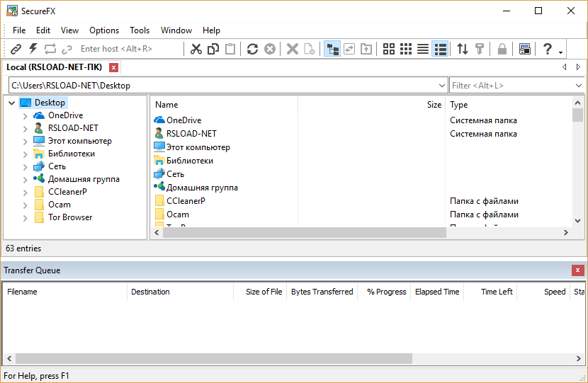The image size is (588, 383).
Task: Click the Public Key assistant icon
Action: coord(480,49)
